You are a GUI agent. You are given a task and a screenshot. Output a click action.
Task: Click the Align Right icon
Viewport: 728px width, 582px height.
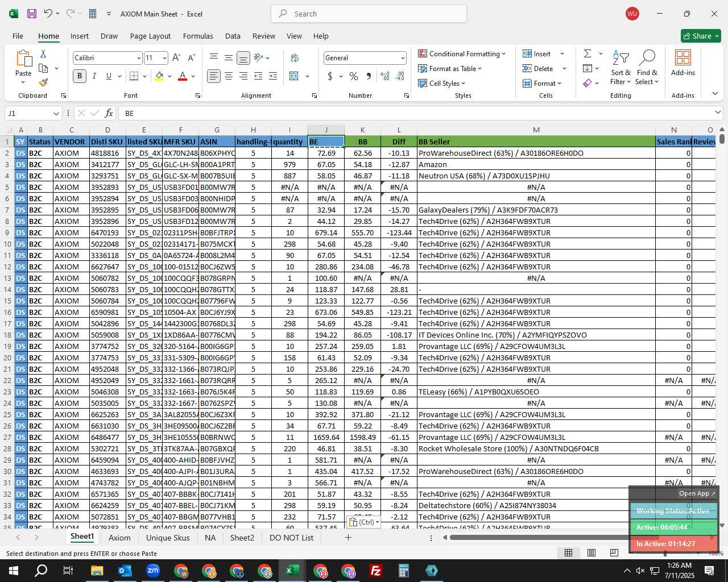[243, 76]
